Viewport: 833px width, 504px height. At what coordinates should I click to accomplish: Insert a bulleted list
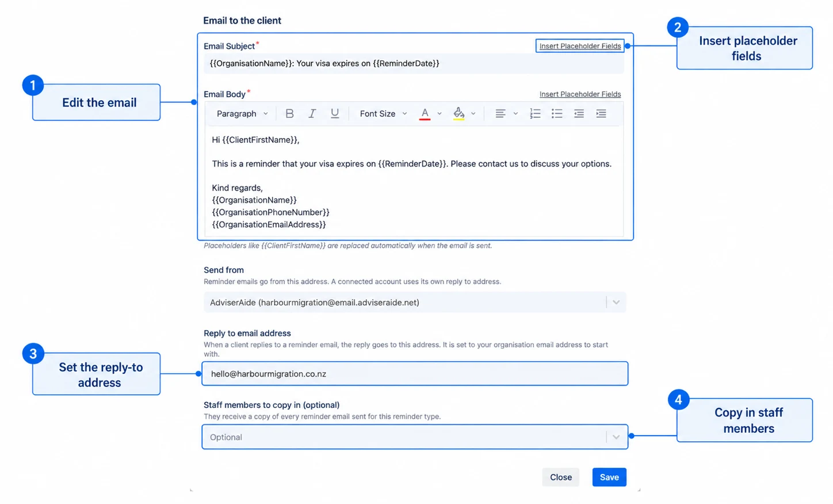(557, 114)
